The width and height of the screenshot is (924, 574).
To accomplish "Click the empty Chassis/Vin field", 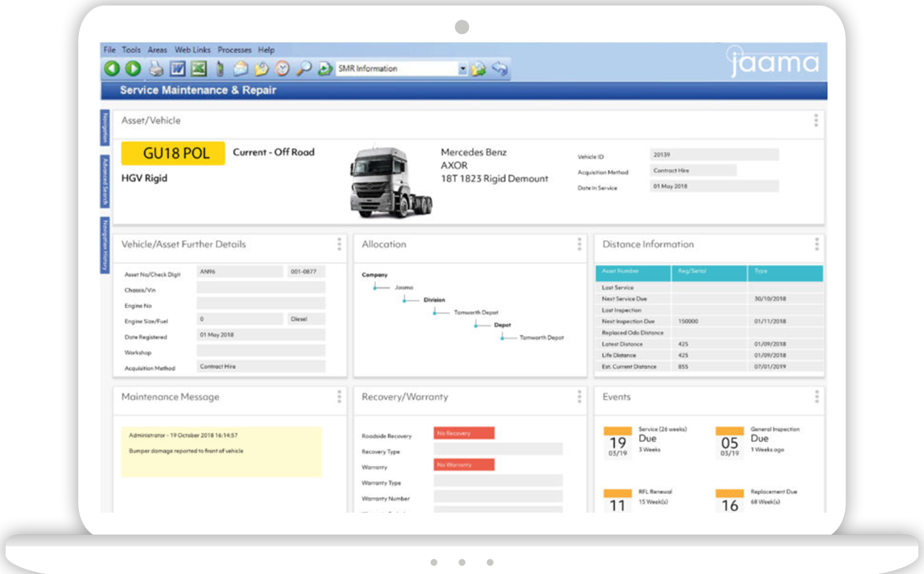I will pos(261,288).
